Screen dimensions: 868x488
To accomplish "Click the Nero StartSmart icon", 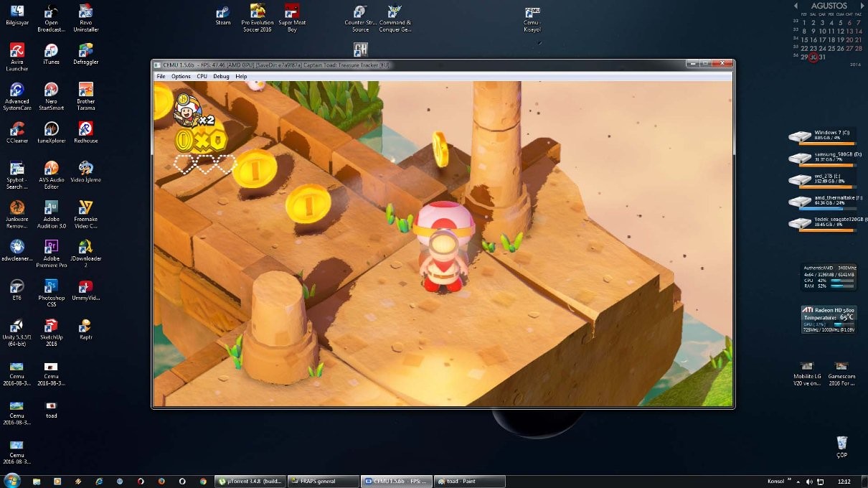I will click(x=51, y=97).
